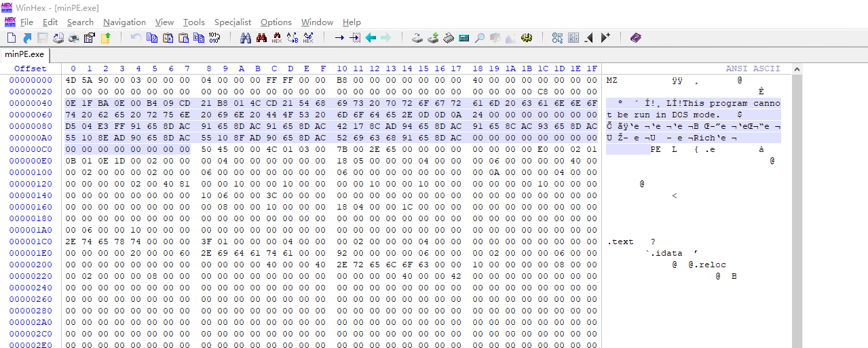Click the Open RAM chip icon
Image resolution: width=868 pixels, height=348 pixels.
pos(449,38)
